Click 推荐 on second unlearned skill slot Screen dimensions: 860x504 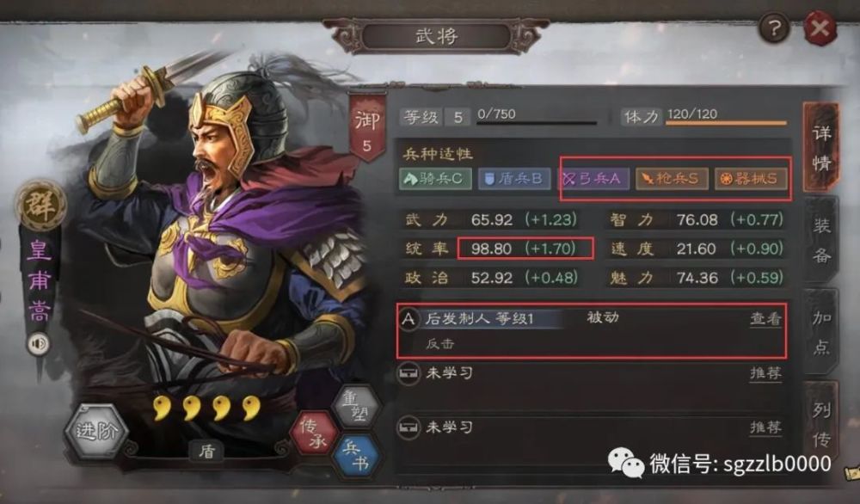click(765, 427)
